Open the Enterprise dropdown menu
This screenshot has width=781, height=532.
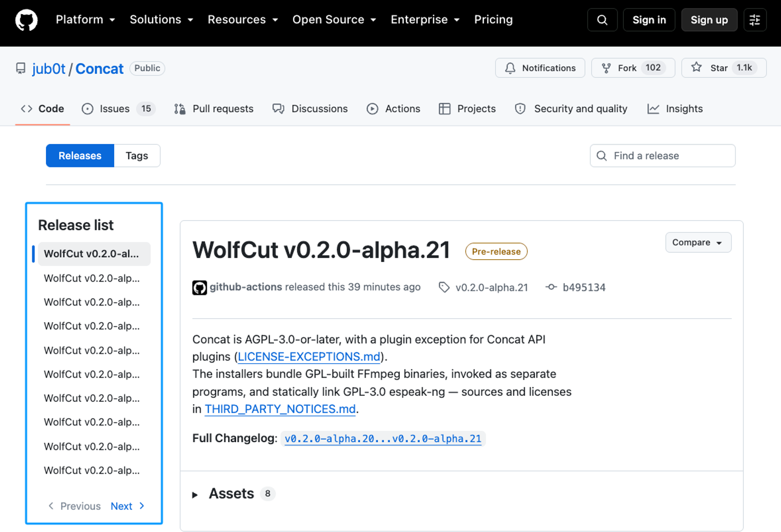425,20
